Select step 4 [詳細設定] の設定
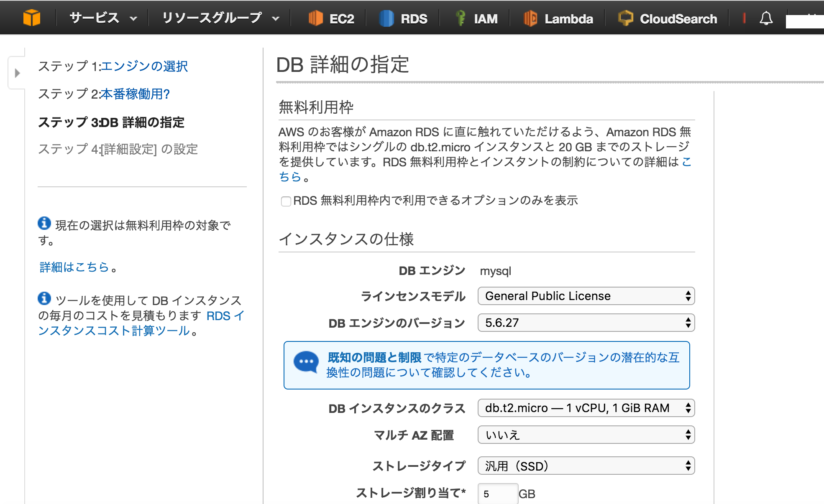This screenshot has width=824, height=504. click(x=118, y=149)
